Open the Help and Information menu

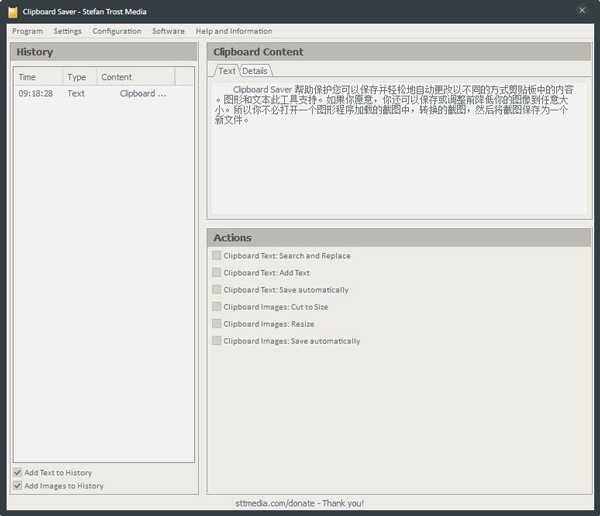[234, 31]
